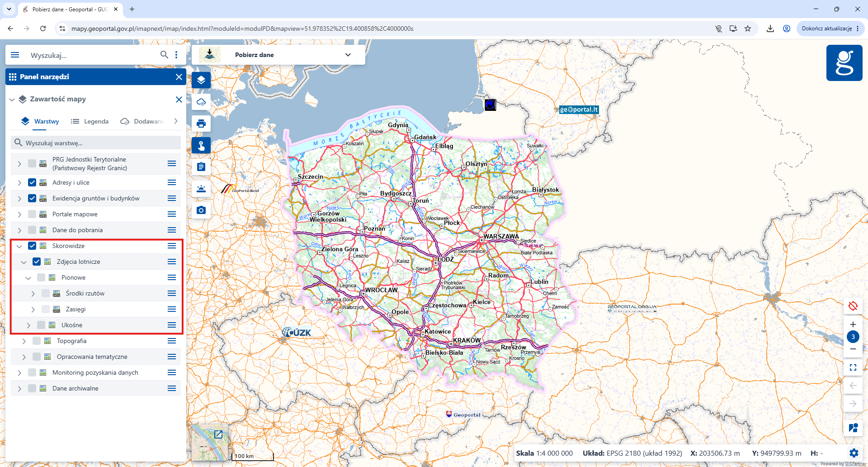Open the add cloud service tool
Image resolution: width=868 pixels, height=467 pixels.
pos(201,102)
